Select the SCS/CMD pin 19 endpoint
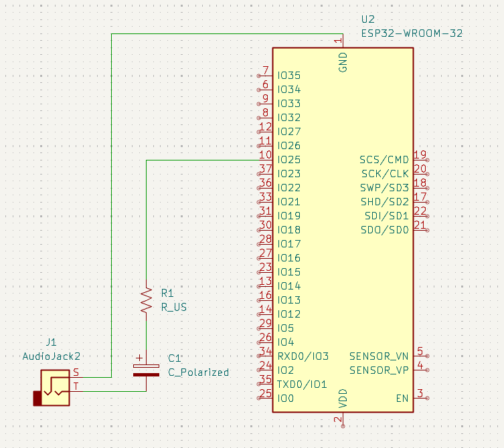The height and width of the screenshot is (448, 504). click(x=426, y=160)
